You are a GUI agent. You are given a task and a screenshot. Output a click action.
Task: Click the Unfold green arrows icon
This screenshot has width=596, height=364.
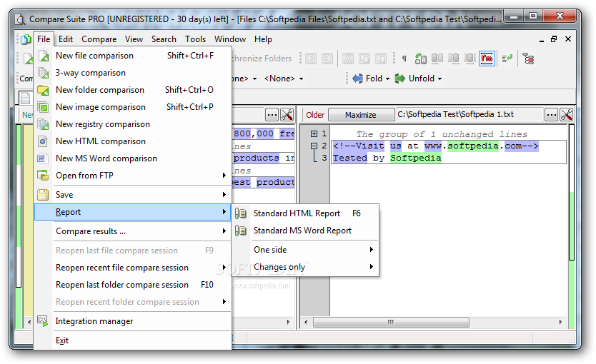click(400, 79)
